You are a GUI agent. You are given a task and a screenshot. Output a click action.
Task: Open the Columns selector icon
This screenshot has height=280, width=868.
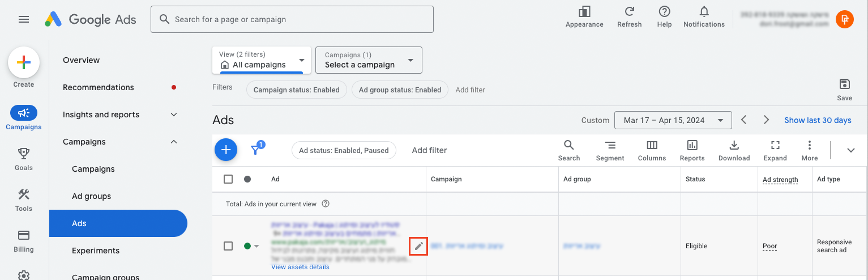pyautogui.click(x=652, y=145)
